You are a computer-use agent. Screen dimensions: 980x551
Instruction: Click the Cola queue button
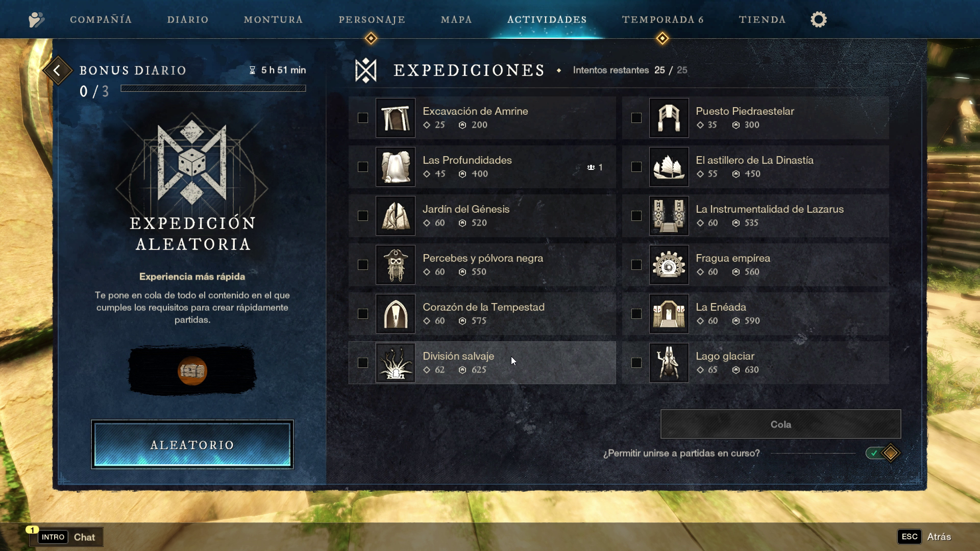pyautogui.click(x=780, y=424)
